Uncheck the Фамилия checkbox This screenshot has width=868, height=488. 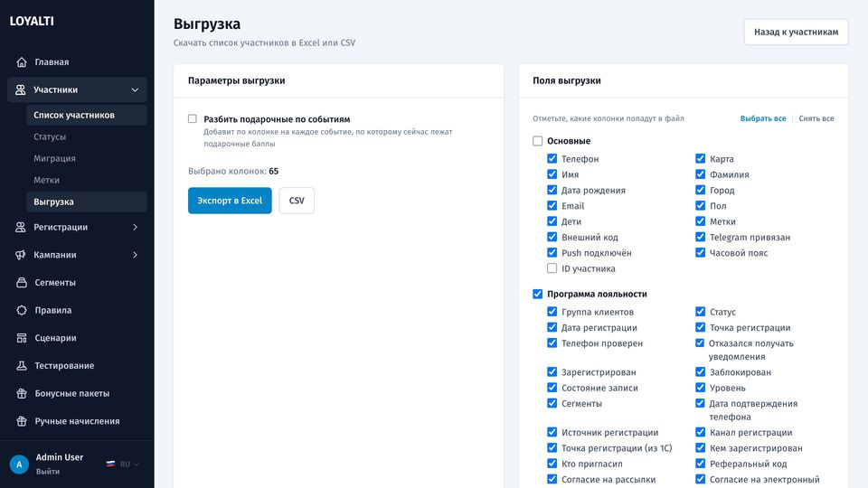click(x=700, y=174)
